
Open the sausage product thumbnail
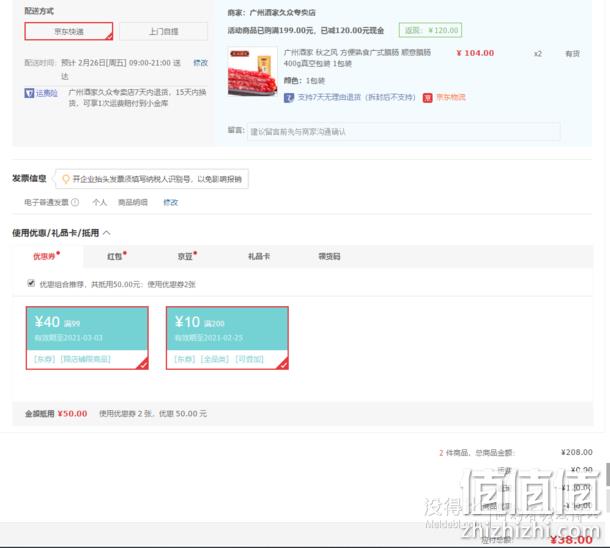pyautogui.click(x=252, y=72)
